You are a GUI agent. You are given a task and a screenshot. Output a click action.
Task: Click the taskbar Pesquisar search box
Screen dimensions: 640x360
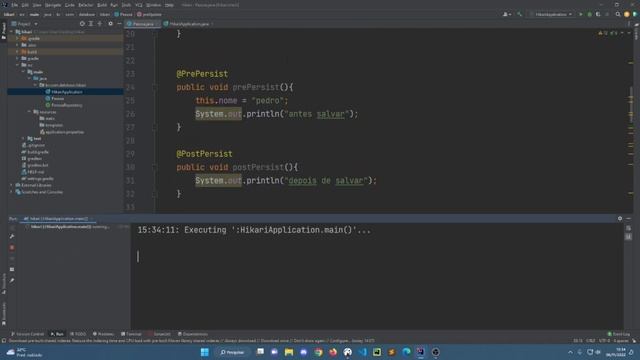coord(232,352)
